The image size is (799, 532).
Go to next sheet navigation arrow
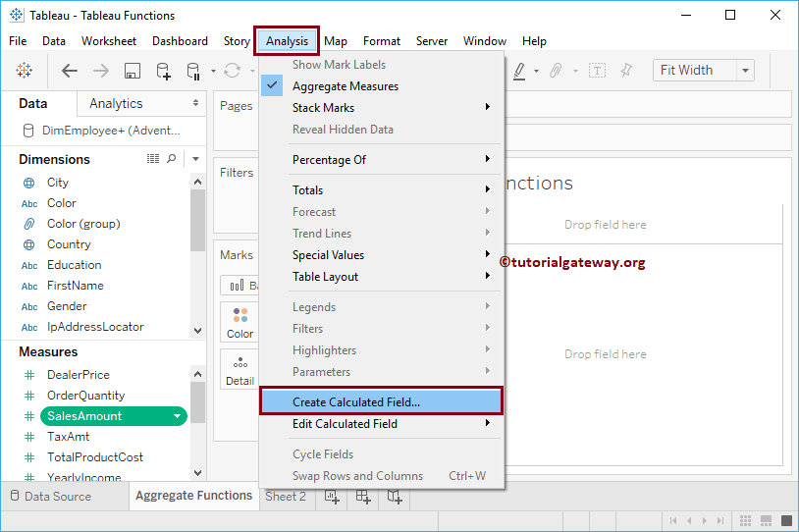[x=705, y=521]
